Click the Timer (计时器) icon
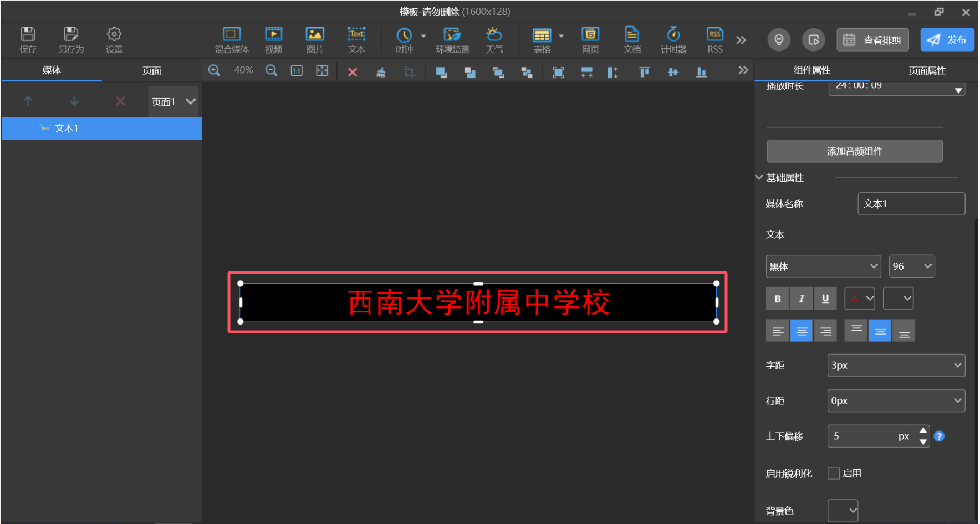The image size is (980, 524). pyautogui.click(x=673, y=40)
